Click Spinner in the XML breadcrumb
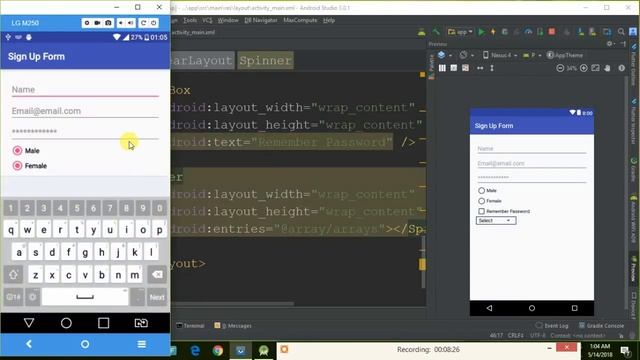The width and height of the screenshot is (640, 360). (x=265, y=60)
